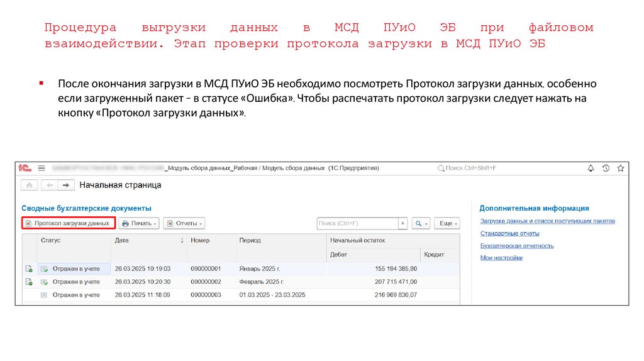644x361 pixels.
Task: Click the 1C logo icon
Action: [x=25, y=168]
